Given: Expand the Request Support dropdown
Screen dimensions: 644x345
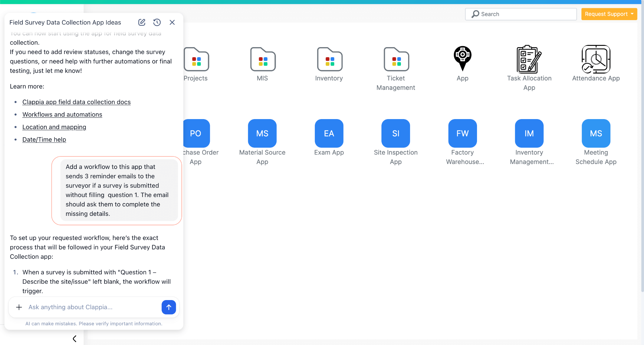Looking at the screenshot, I should coord(609,14).
